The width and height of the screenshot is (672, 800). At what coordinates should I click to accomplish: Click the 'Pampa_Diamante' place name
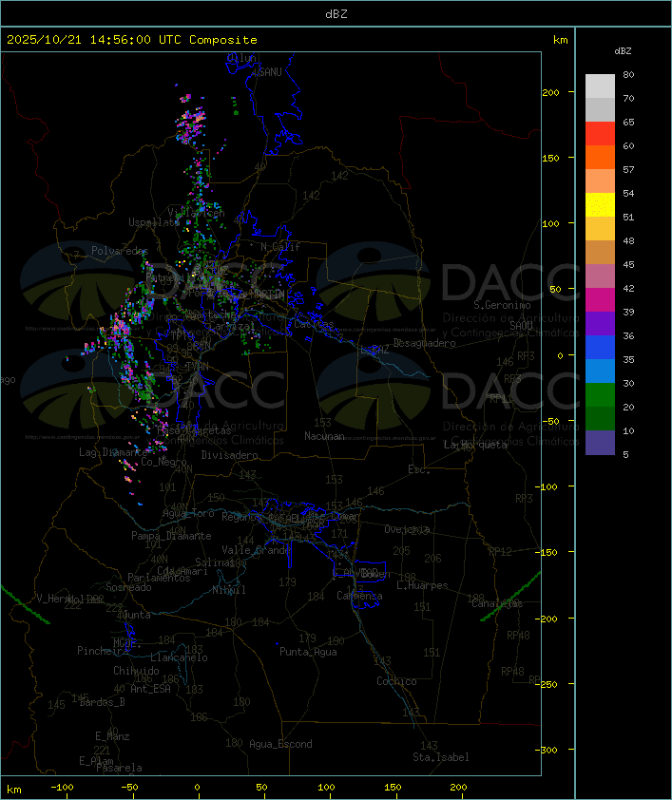coord(171,536)
